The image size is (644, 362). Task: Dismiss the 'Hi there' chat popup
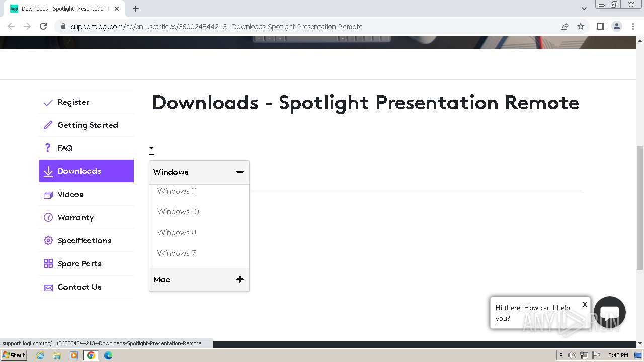click(x=585, y=304)
